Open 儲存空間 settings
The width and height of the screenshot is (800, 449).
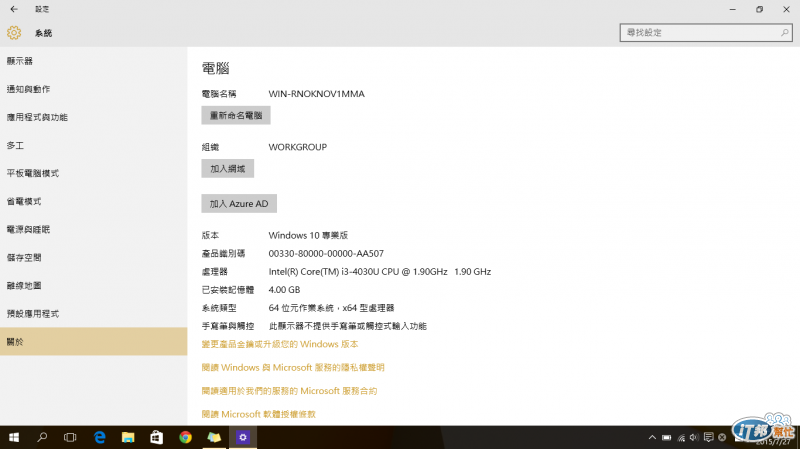pyautogui.click(x=93, y=258)
